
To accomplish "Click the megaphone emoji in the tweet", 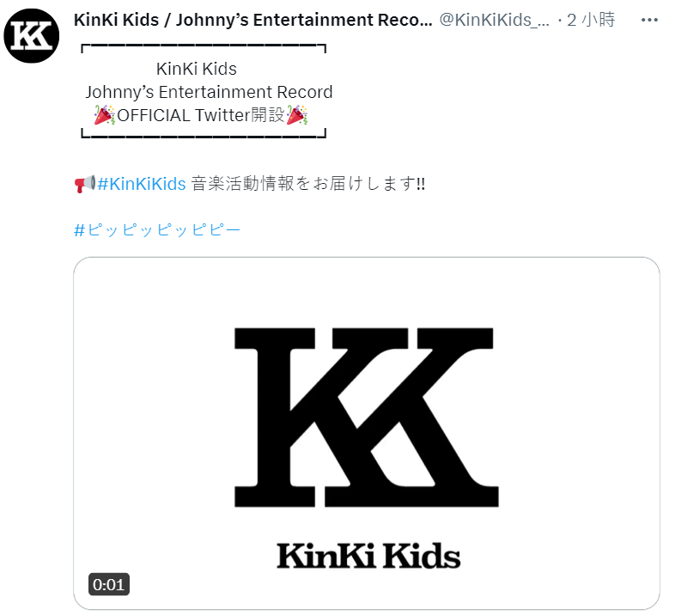I will tap(85, 184).
